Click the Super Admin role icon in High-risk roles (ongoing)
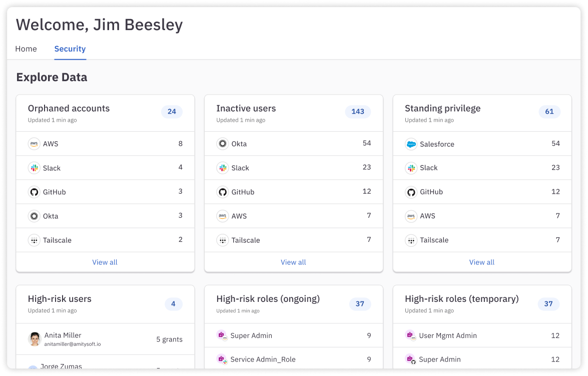This screenshot has height=376, width=588. point(222,335)
